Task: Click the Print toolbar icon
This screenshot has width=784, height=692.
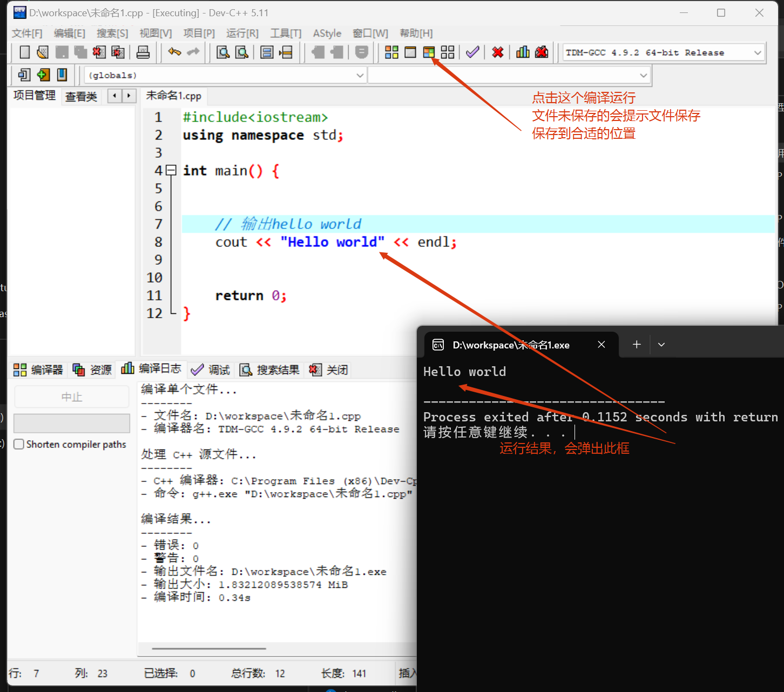Action: (x=143, y=52)
